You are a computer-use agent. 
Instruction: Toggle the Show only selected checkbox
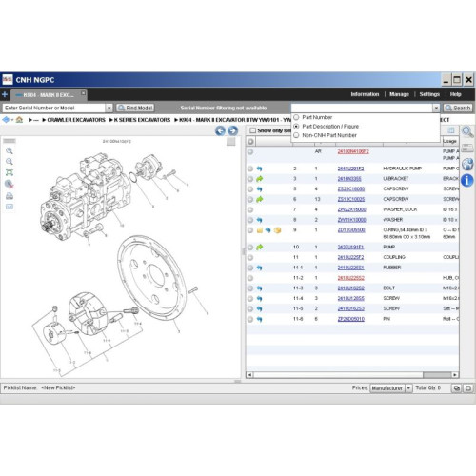pyautogui.click(x=252, y=130)
